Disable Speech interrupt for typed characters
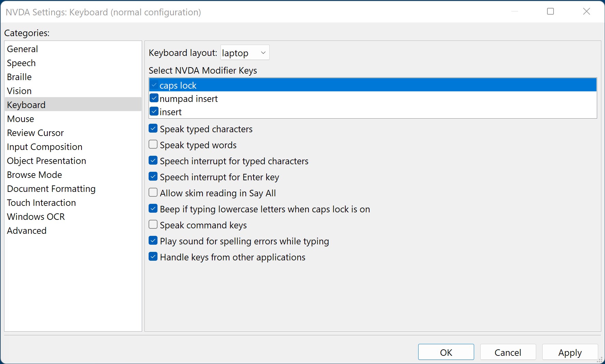 pyautogui.click(x=153, y=160)
